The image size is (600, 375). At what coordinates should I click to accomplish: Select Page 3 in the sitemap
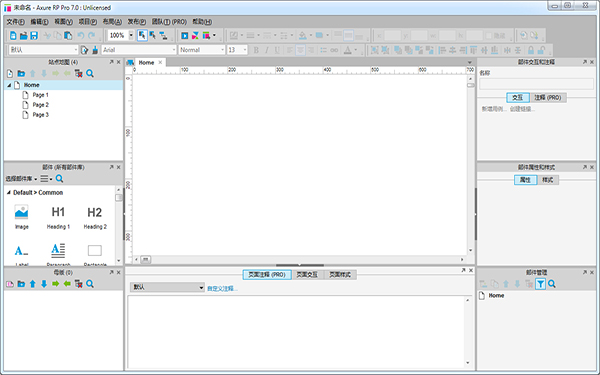41,115
